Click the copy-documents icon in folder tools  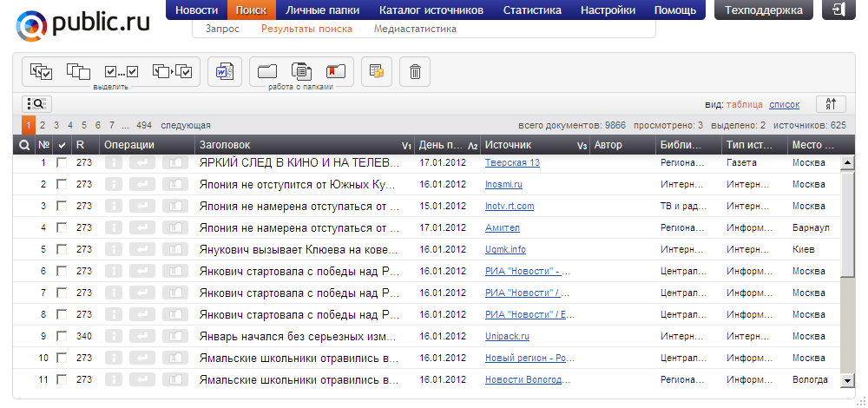point(301,71)
